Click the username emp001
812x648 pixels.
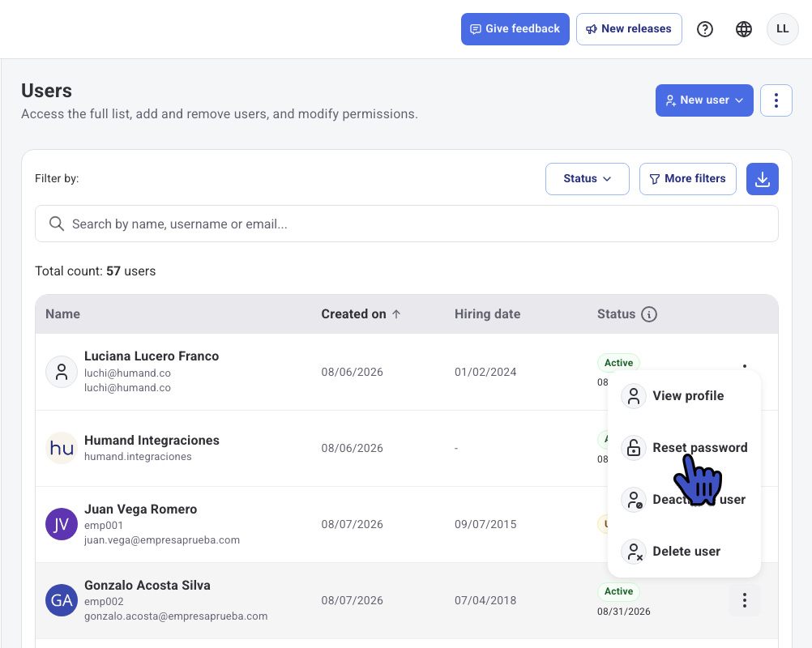104,526
